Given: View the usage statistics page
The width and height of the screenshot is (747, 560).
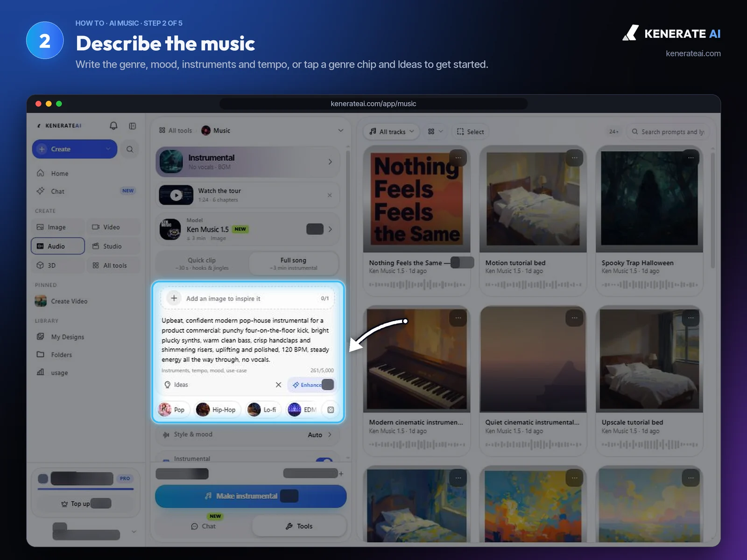Looking at the screenshot, I should coord(59,372).
